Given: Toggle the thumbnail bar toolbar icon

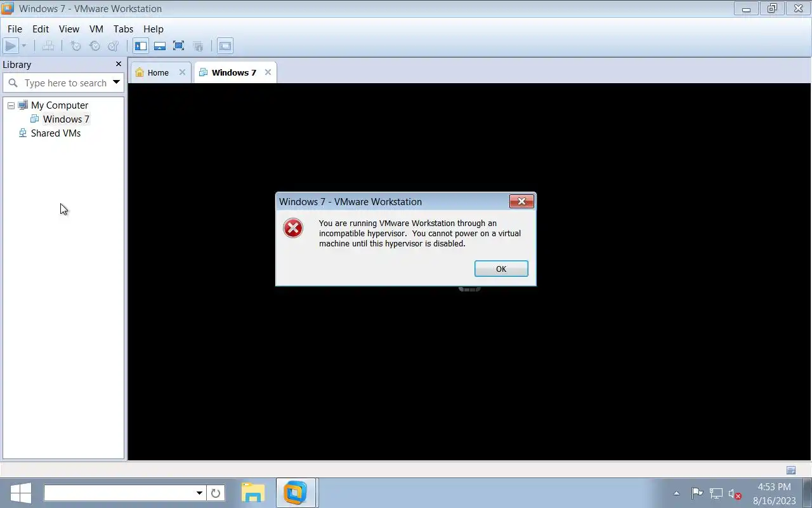Looking at the screenshot, I should pyautogui.click(x=160, y=46).
